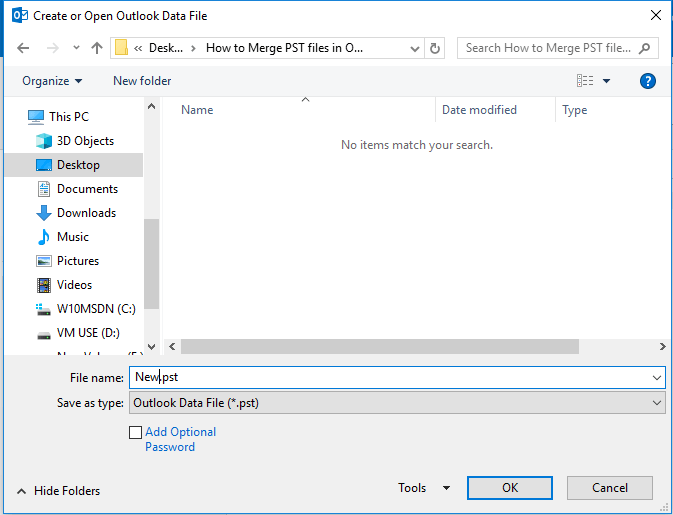Click the navigation pane vertical scrollbar thumb

pyautogui.click(x=152, y=264)
